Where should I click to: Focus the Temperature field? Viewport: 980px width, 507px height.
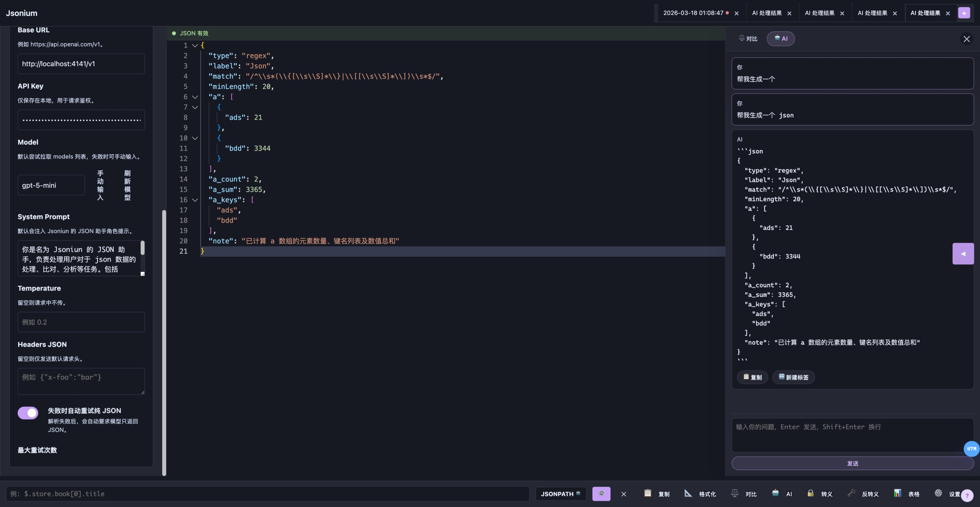[81, 322]
